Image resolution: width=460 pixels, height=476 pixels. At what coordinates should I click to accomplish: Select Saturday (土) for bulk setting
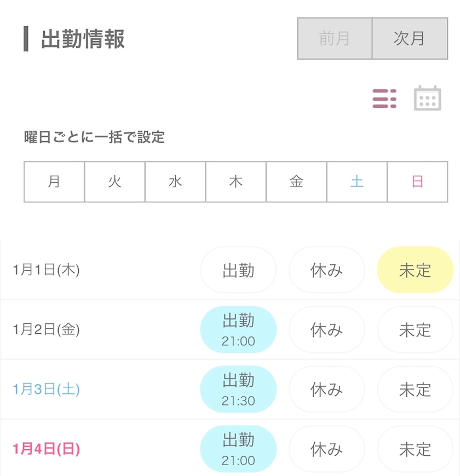357,182
